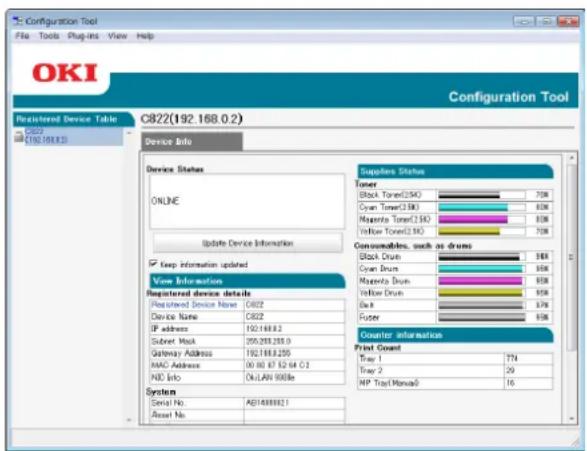Click the NIC Info value OkiLAN
The image size is (587, 451).
tap(270, 378)
